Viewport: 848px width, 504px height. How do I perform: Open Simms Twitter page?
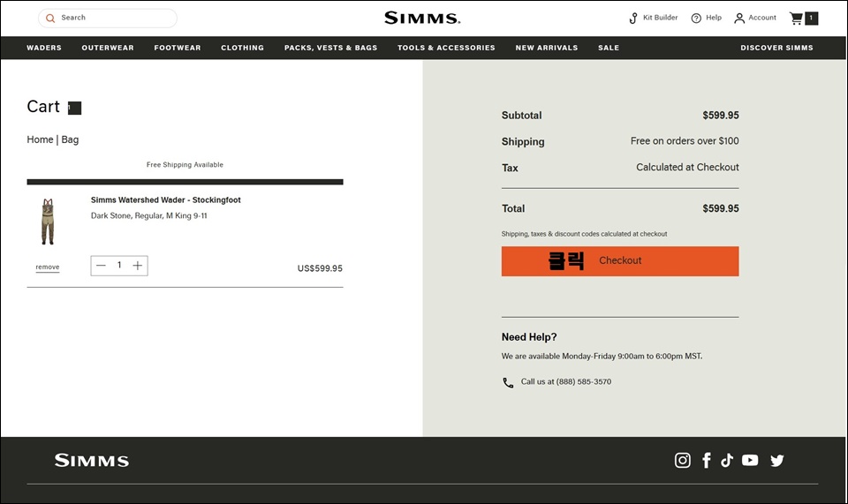[x=777, y=461]
